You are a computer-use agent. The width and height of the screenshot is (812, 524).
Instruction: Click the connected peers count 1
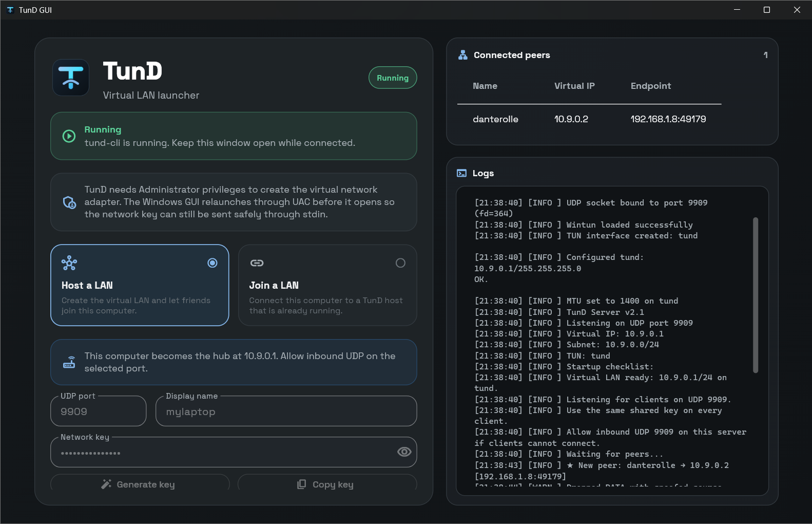[x=765, y=55]
